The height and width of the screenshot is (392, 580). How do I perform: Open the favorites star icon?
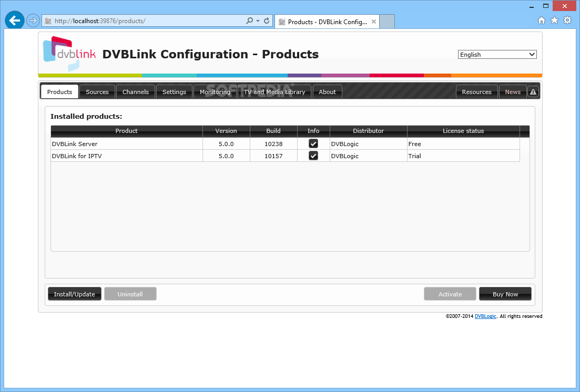554,20
